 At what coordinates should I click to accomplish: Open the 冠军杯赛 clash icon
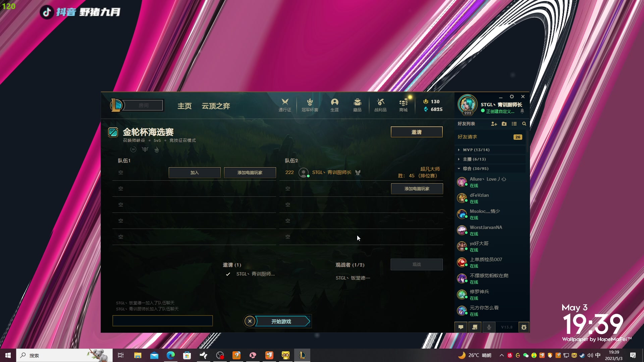[x=310, y=105]
